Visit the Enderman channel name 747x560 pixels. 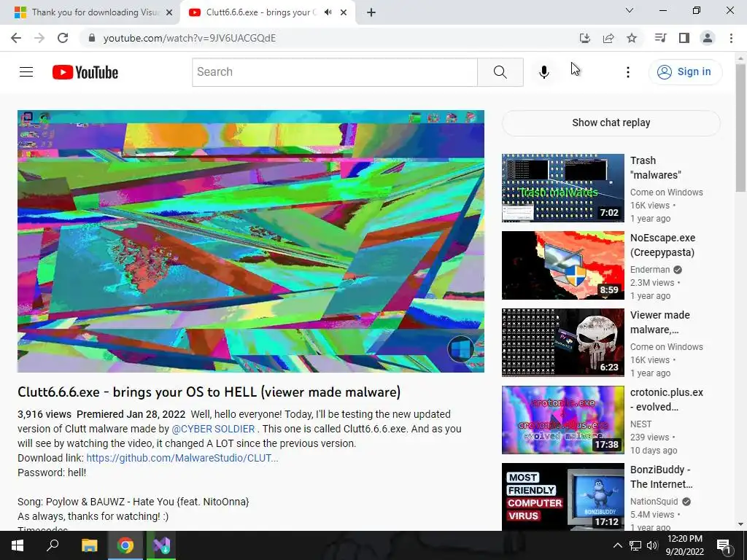[x=650, y=270]
